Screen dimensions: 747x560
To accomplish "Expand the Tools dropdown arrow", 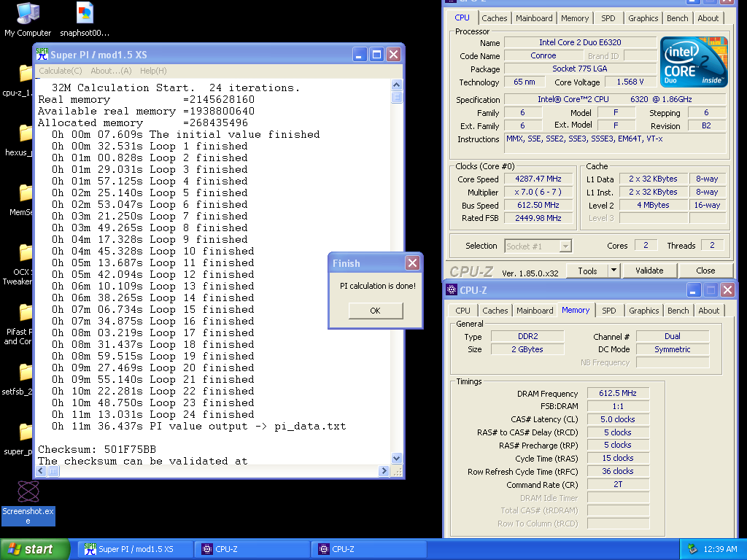I will (614, 271).
